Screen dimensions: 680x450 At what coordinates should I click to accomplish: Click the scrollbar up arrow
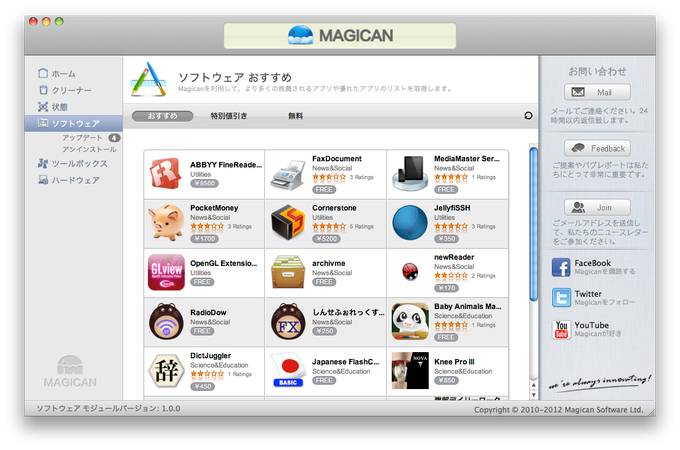click(533, 385)
